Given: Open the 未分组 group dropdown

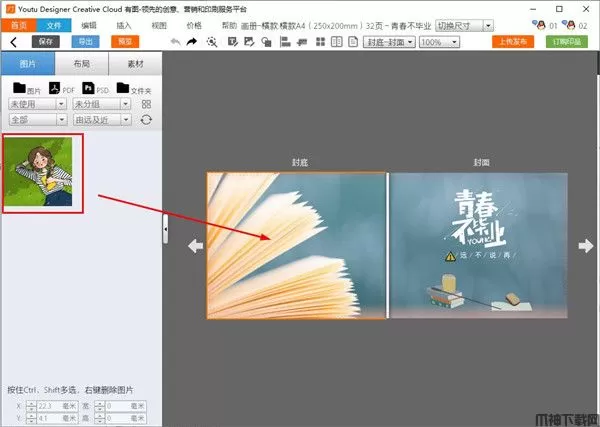Looking at the screenshot, I should [101, 104].
